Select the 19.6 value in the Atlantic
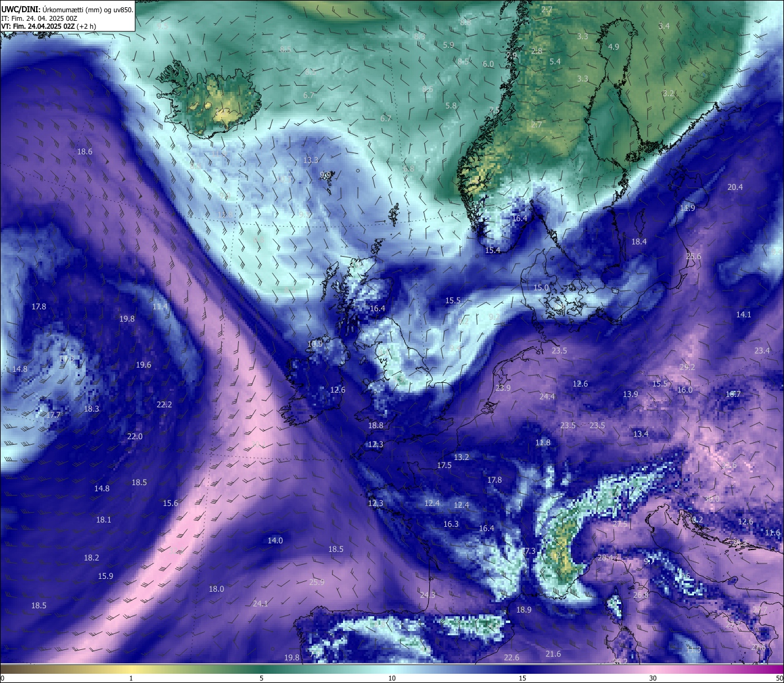 [143, 364]
